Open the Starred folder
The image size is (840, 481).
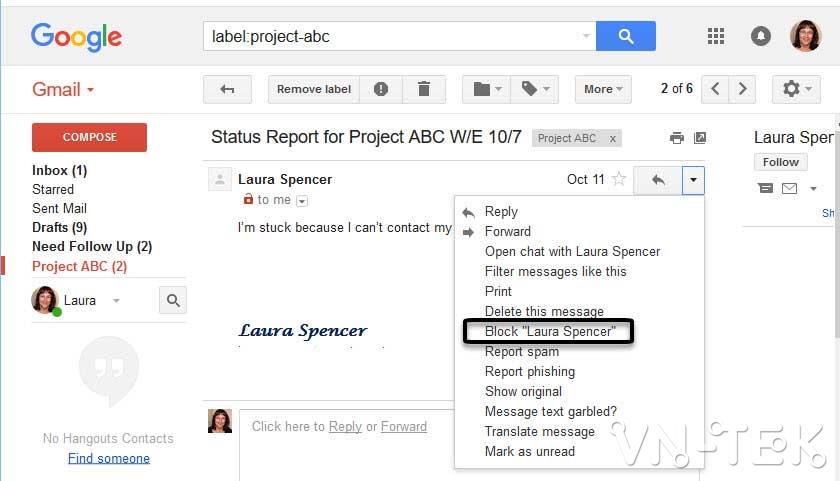(53, 190)
